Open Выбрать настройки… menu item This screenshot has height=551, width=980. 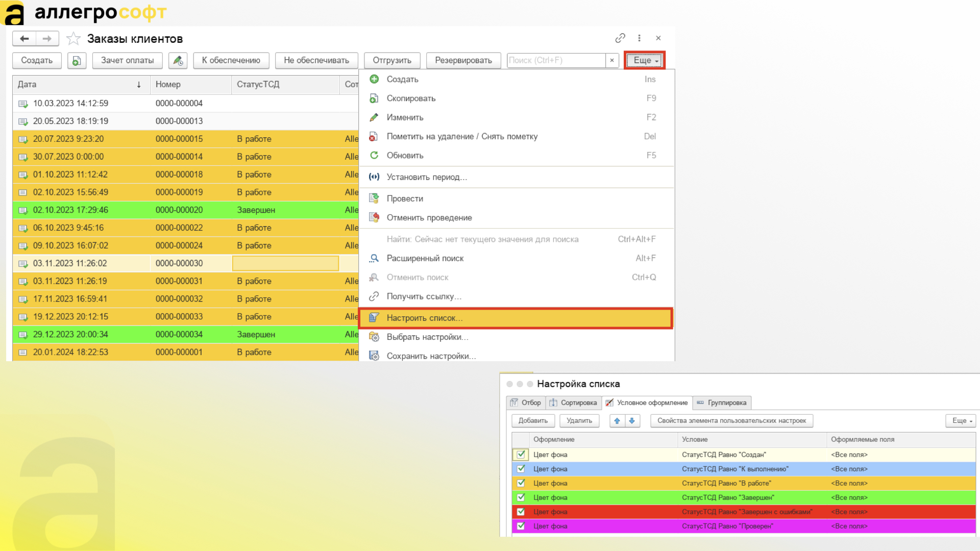tap(516, 337)
